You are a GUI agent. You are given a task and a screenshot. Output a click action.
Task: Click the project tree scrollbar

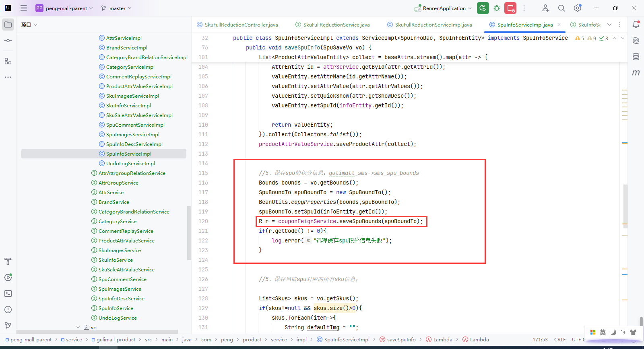tap(189, 233)
